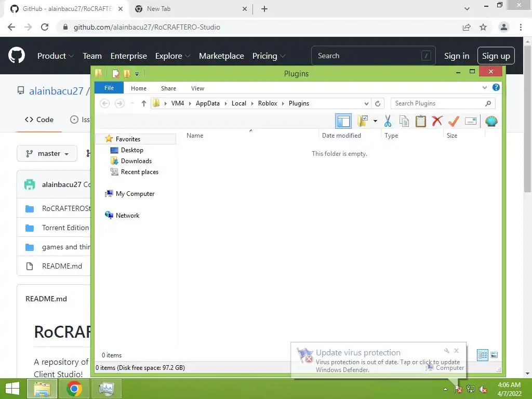Open the master branch dropdown in GitHub
This screenshot has height=399, width=532.
click(x=47, y=153)
